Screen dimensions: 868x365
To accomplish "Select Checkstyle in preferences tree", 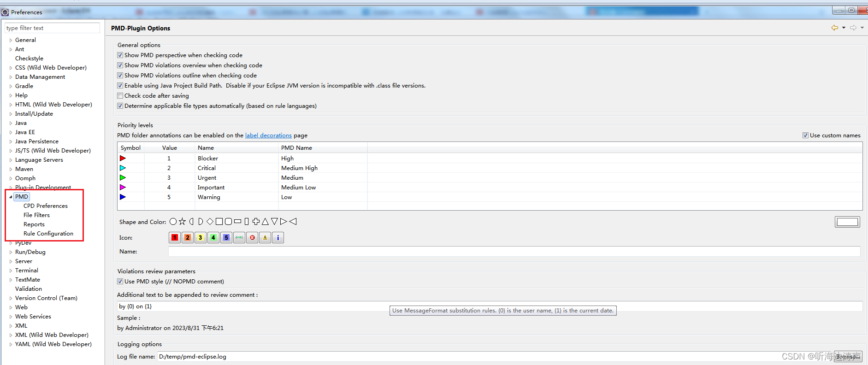I will click(29, 59).
